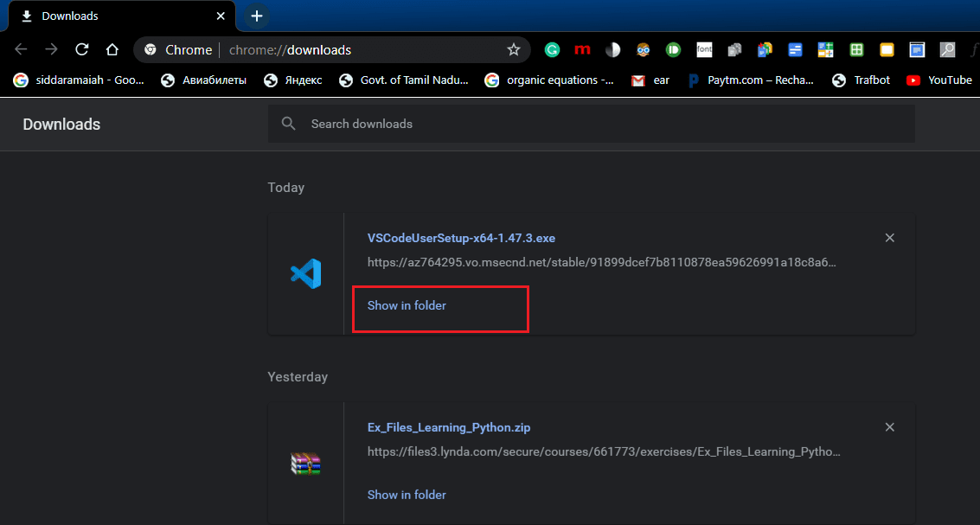Click the screenshot capture extension icon
This screenshot has width=980, height=525.
[x=916, y=49]
